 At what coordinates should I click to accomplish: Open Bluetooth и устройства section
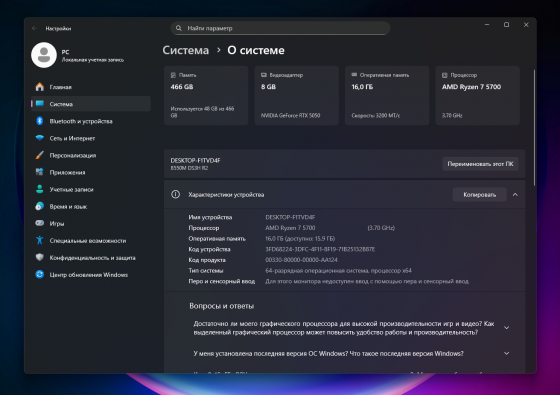(91, 121)
